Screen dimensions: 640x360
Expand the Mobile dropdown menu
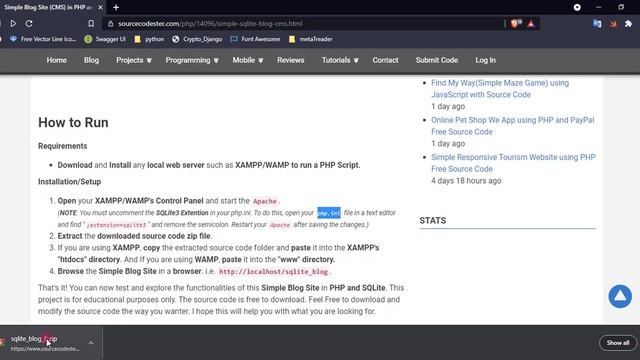(248, 60)
